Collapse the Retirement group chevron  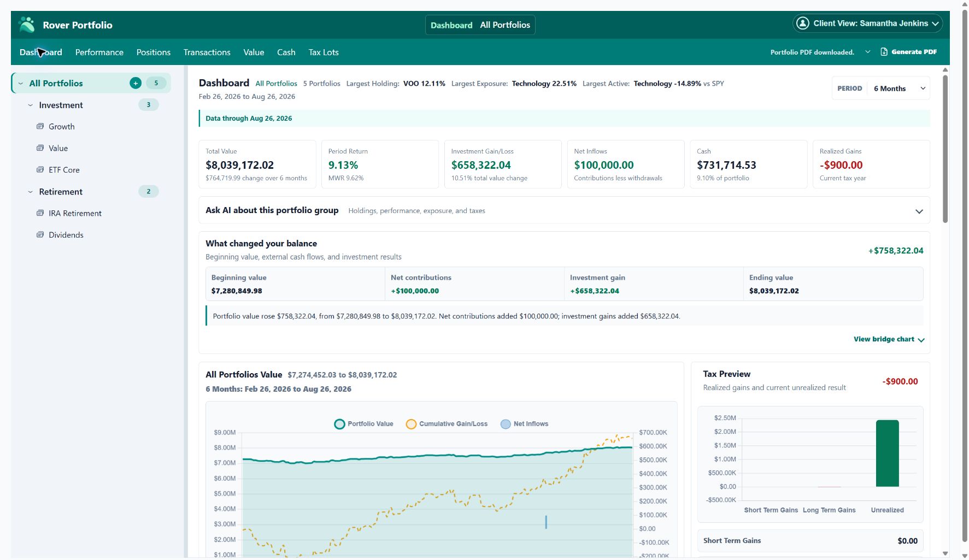click(31, 192)
